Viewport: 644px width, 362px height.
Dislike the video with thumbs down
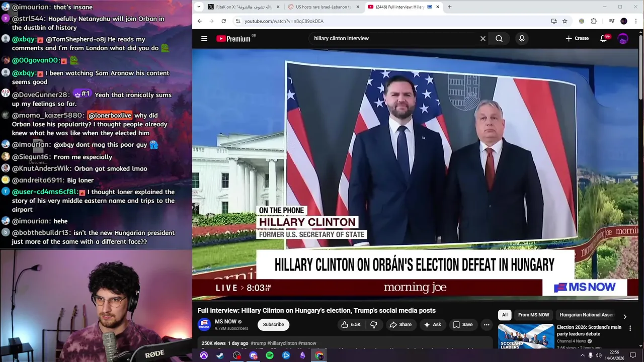(373, 325)
